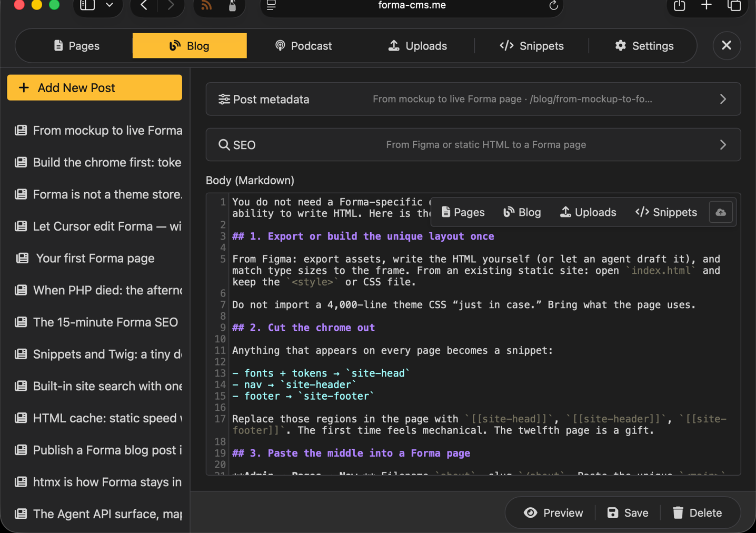
Task: Click SEO summary 'From Figma or static HTML to a Forma page'
Action: tap(486, 145)
